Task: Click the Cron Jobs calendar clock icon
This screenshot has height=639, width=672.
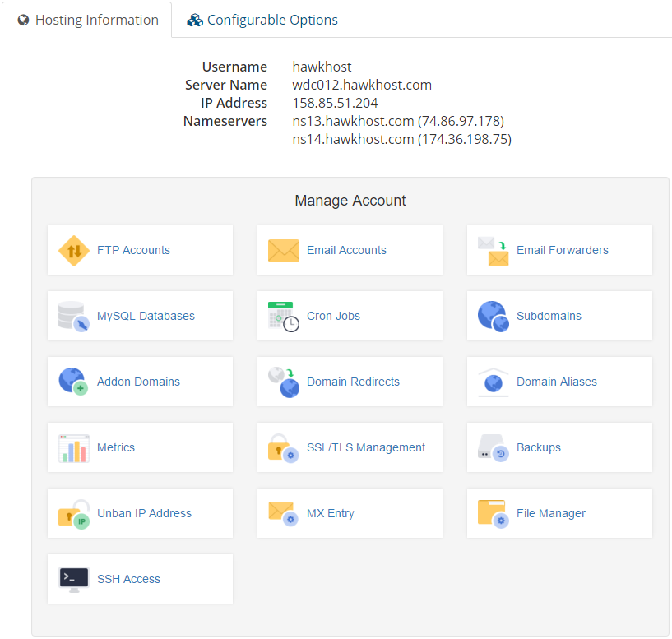Action: pyautogui.click(x=284, y=317)
